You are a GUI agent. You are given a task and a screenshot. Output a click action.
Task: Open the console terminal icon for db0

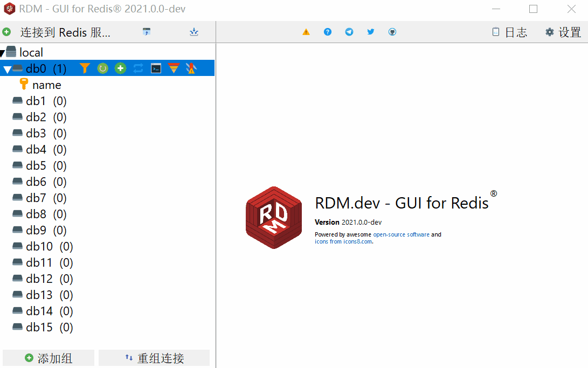click(155, 68)
